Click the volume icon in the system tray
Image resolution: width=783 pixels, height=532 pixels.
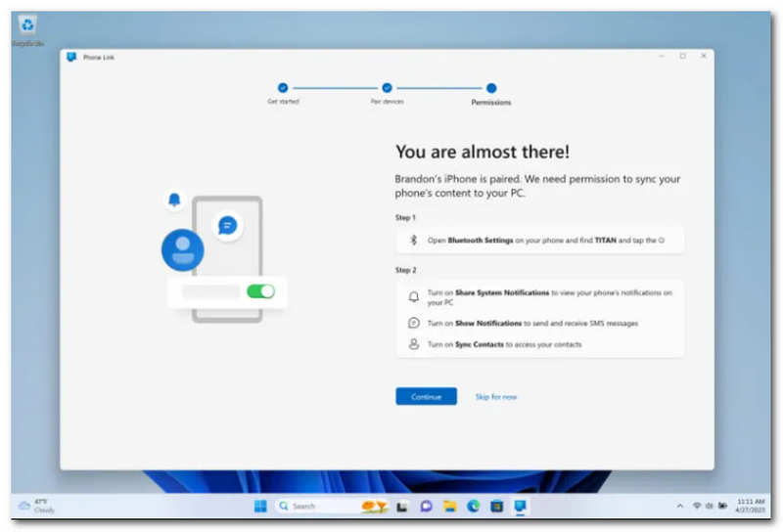pos(709,506)
